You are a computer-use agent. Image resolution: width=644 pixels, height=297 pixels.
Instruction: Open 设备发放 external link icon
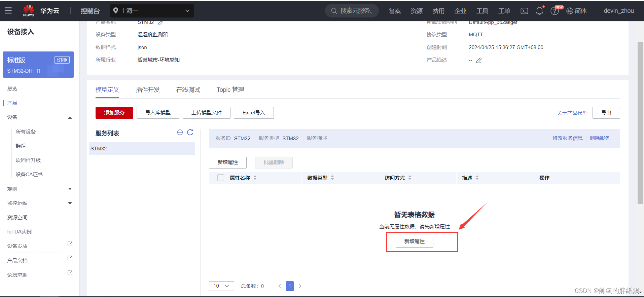pyautogui.click(x=70, y=244)
